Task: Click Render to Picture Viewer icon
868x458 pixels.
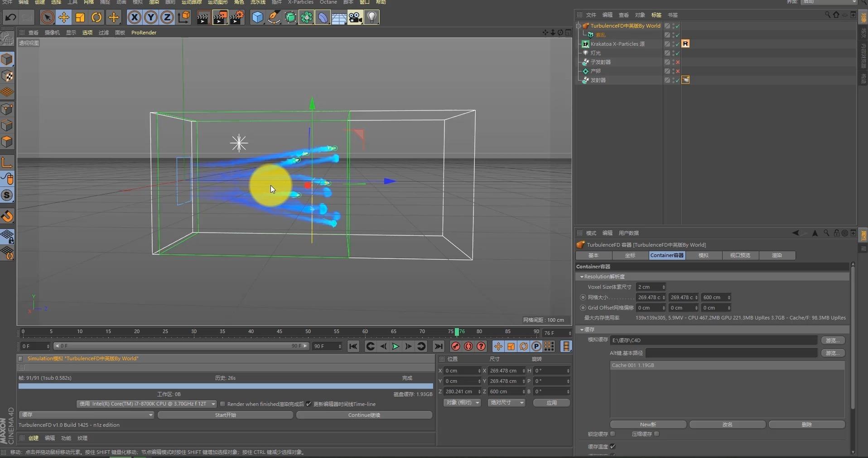Action: 220,18
